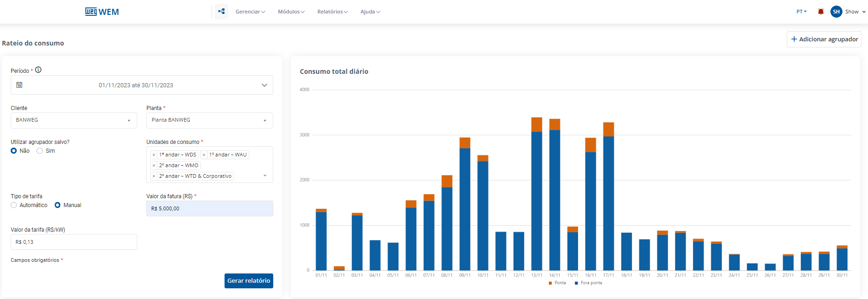
Task: Click the SH user avatar
Action: (836, 12)
